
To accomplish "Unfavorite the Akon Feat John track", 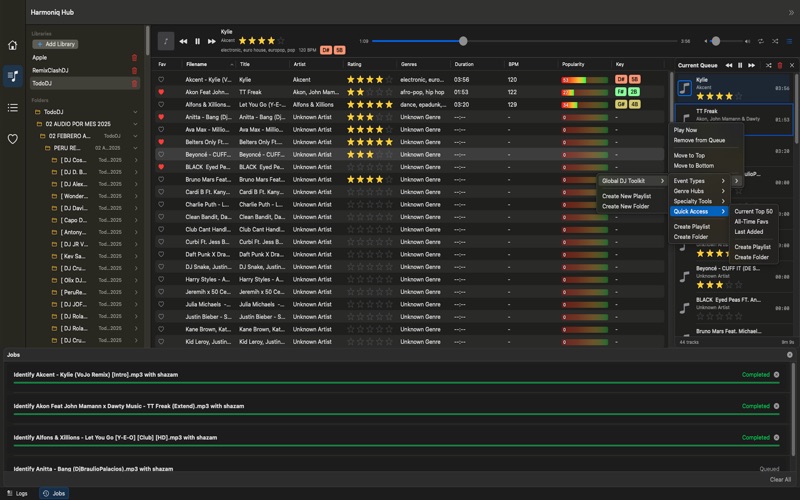I will (161, 92).
